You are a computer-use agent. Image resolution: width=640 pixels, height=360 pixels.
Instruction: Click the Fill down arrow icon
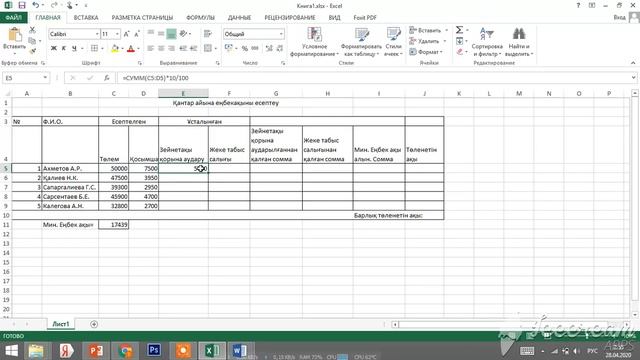460,41
